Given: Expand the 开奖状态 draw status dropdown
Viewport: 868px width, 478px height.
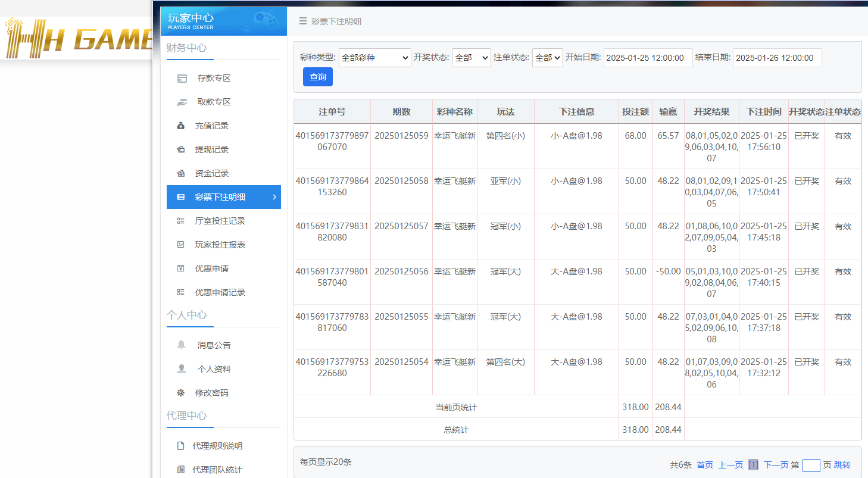Looking at the screenshot, I should tap(471, 58).
